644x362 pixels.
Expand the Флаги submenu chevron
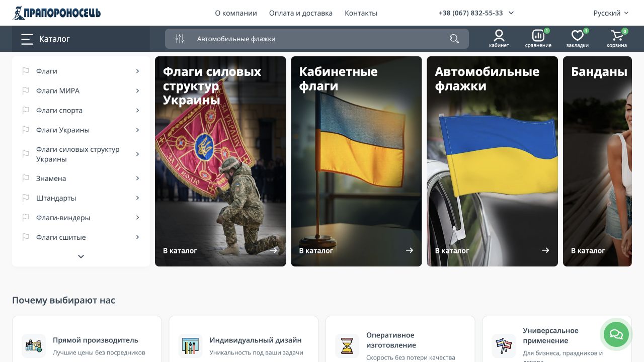(137, 71)
